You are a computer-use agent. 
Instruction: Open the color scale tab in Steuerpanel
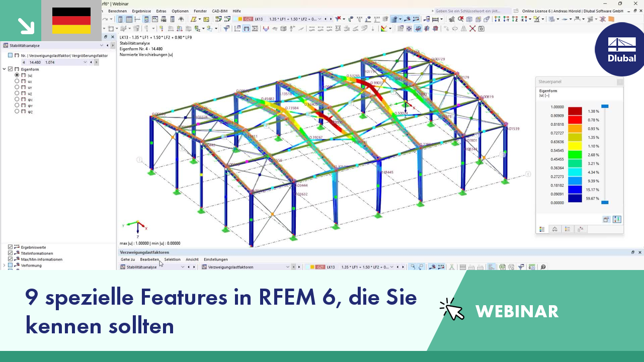click(x=542, y=229)
